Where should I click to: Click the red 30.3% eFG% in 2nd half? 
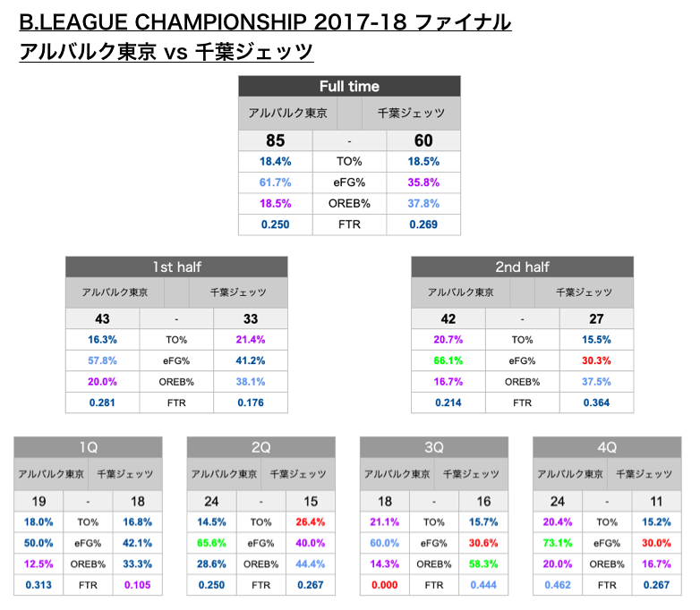[x=596, y=361]
